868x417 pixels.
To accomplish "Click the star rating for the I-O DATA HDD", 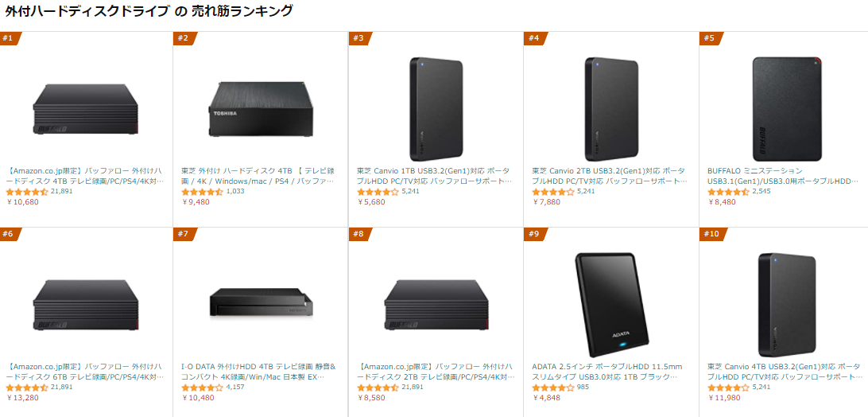I will [x=203, y=388].
